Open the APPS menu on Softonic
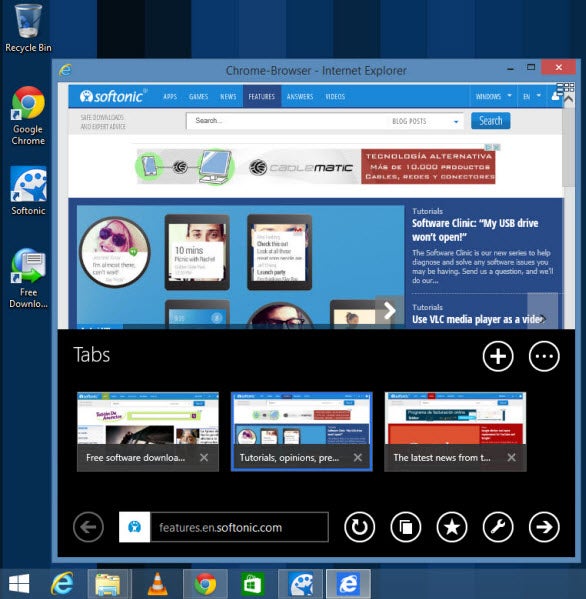This screenshot has height=599, width=586. [170, 97]
